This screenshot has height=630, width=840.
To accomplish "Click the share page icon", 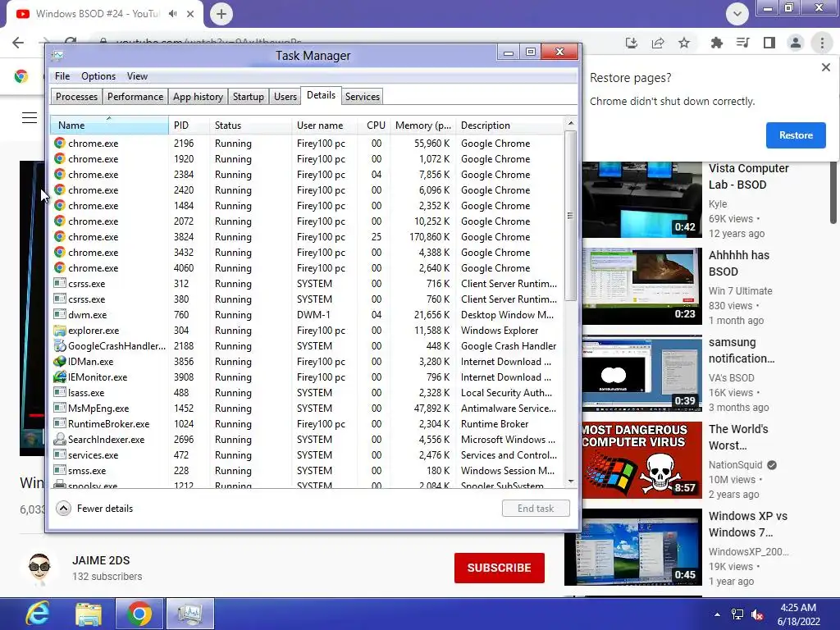I will 658,43.
